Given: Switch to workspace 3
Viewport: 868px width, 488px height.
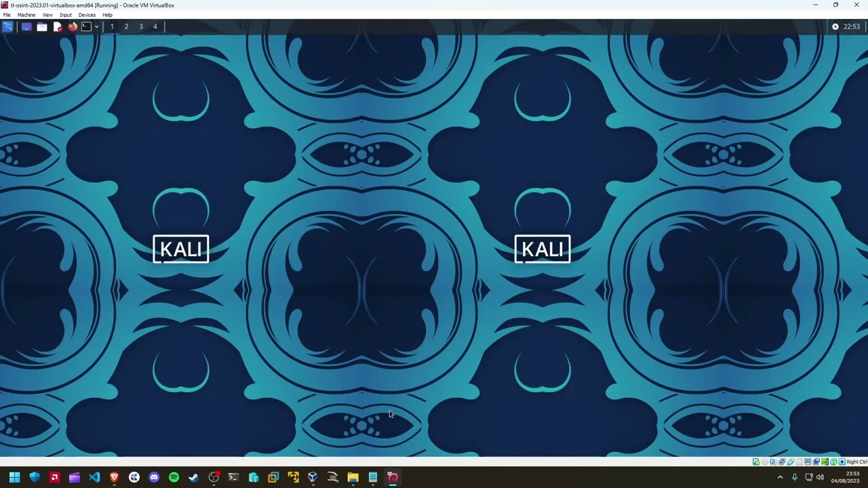Looking at the screenshot, I should [x=141, y=26].
